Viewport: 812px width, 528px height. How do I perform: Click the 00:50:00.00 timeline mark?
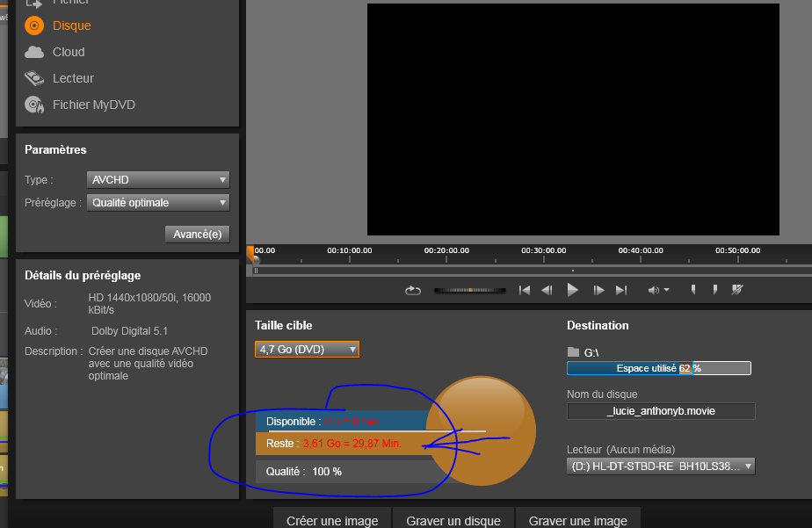738,250
